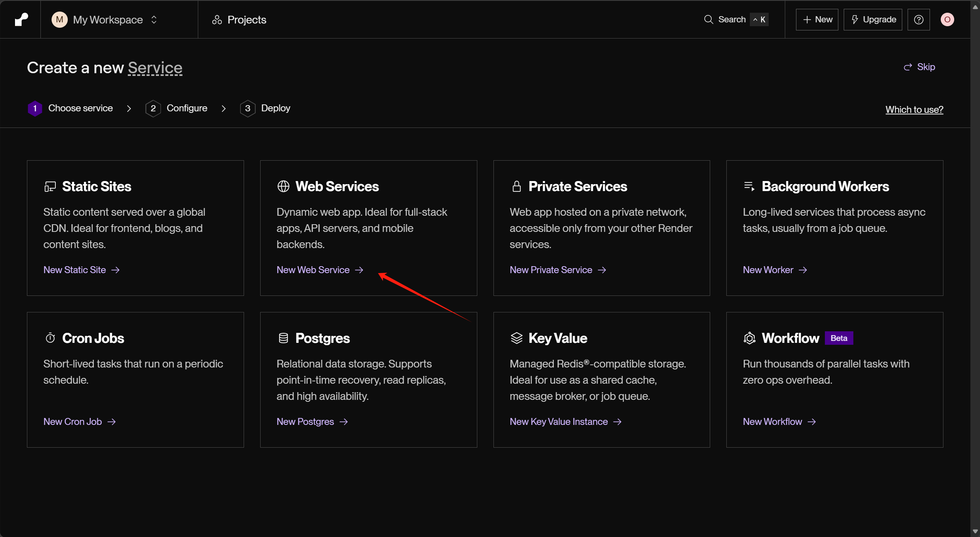Screen dimensions: 980x537
Task: Click the Skip arrow icon
Action: click(908, 67)
